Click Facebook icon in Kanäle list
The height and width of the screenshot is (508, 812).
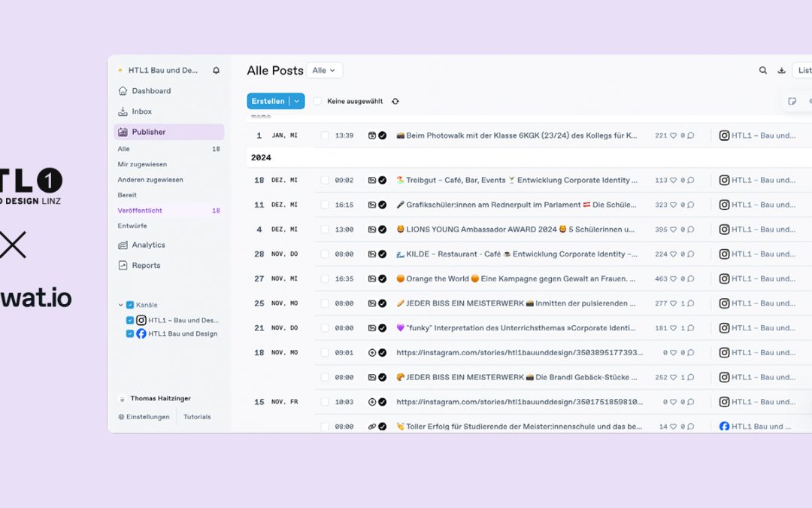coord(141,334)
